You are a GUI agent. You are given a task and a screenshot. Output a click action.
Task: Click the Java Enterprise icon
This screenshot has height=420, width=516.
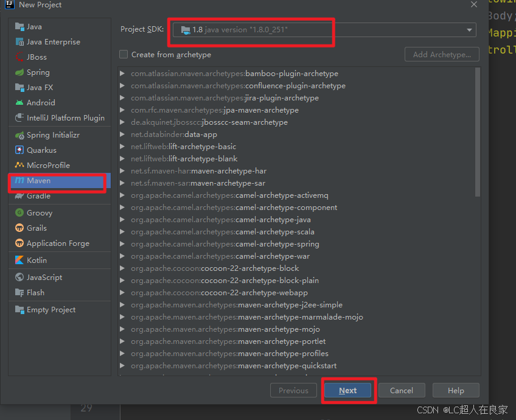coord(19,42)
